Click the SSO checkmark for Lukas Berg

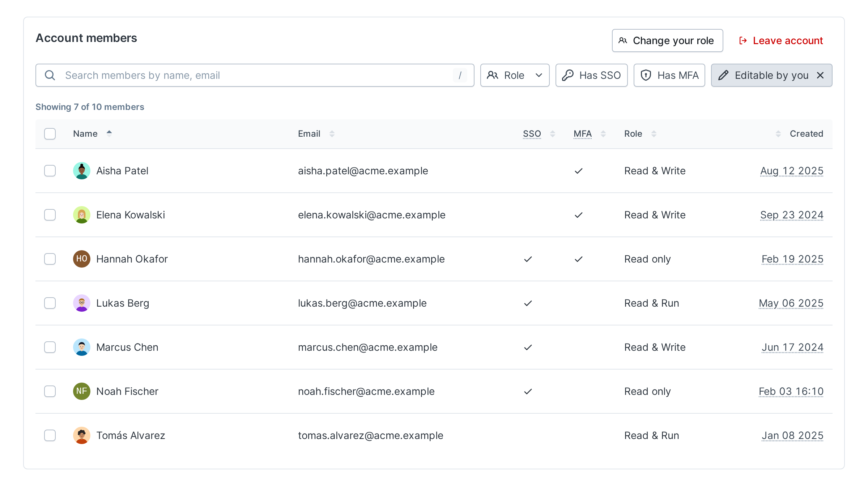point(528,303)
